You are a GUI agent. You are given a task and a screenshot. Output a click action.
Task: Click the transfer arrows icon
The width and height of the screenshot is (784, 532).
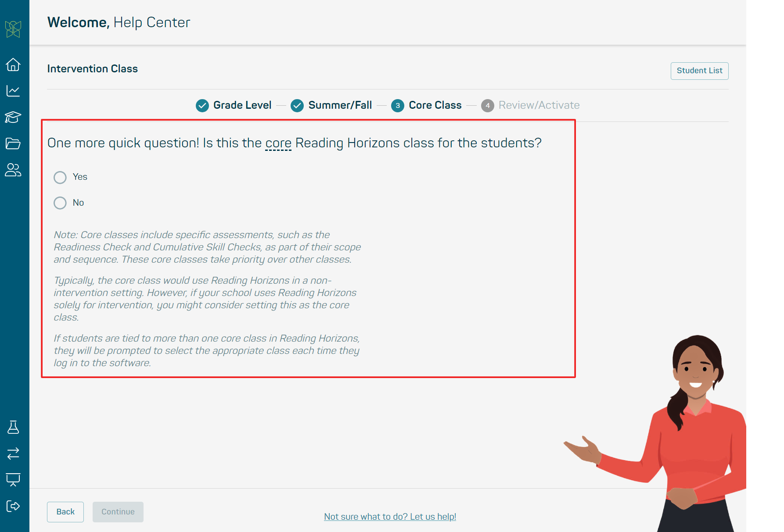pyautogui.click(x=13, y=453)
